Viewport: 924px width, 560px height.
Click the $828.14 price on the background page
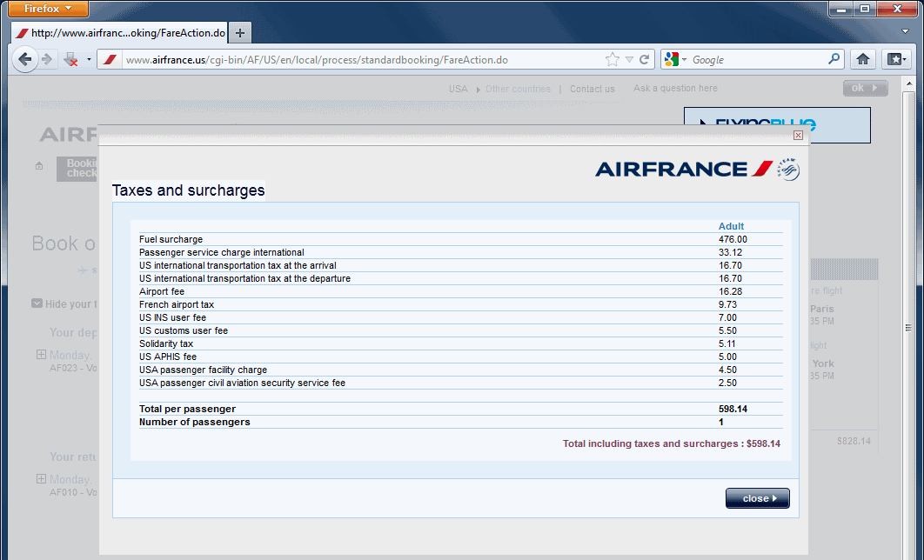(854, 441)
